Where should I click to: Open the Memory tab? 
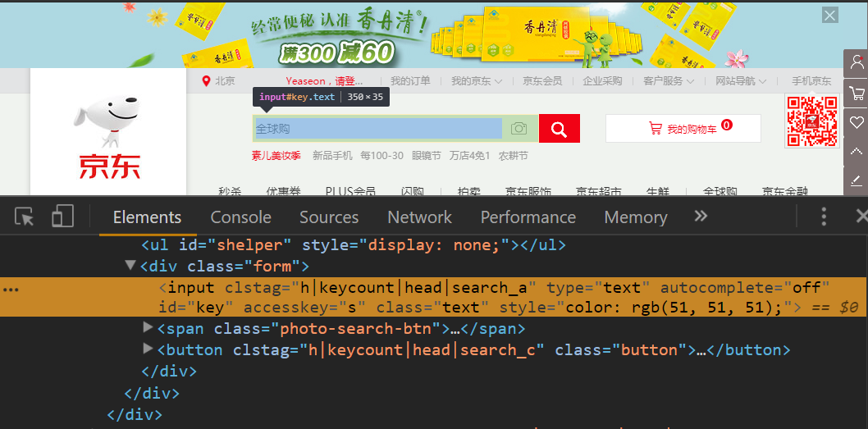click(x=636, y=217)
